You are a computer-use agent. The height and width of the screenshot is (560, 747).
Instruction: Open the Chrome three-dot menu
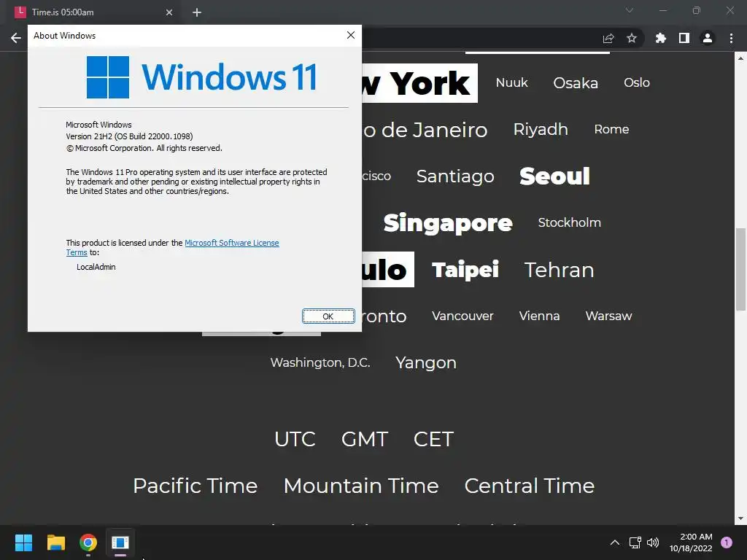(731, 38)
